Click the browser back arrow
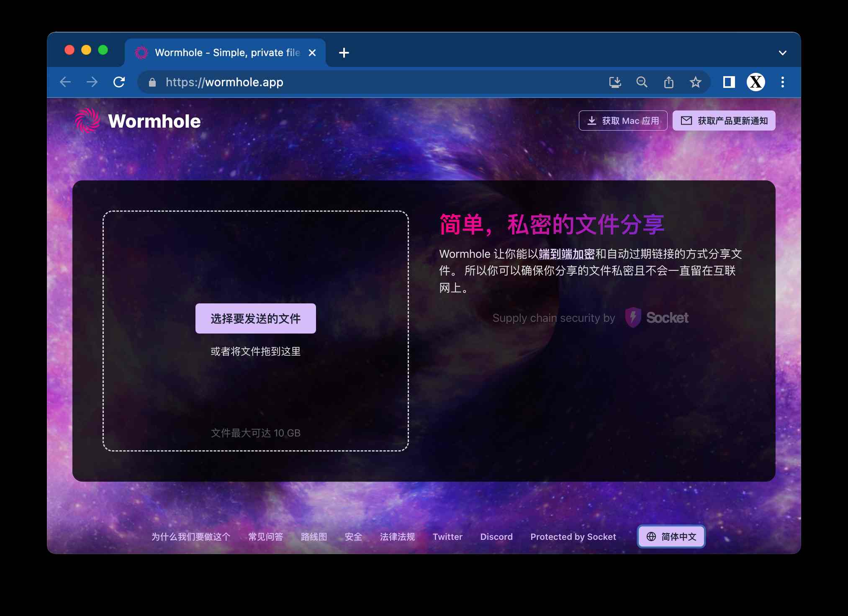The width and height of the screenshot is (848, 616). [x=65, y=82]
